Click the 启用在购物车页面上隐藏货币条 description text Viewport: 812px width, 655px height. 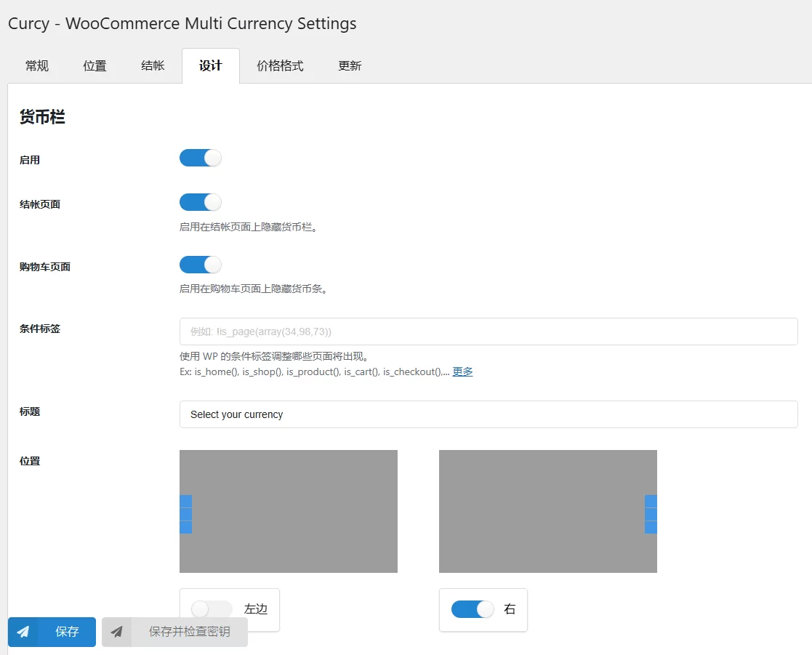coord(253,289)
